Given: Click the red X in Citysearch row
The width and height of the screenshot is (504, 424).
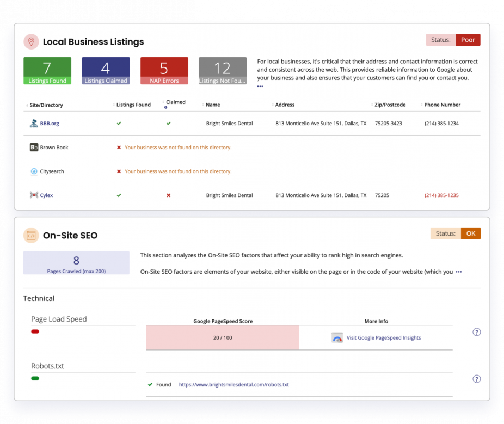Looking at the screenshot, I should pyautogui.click(x=119, y=171).
